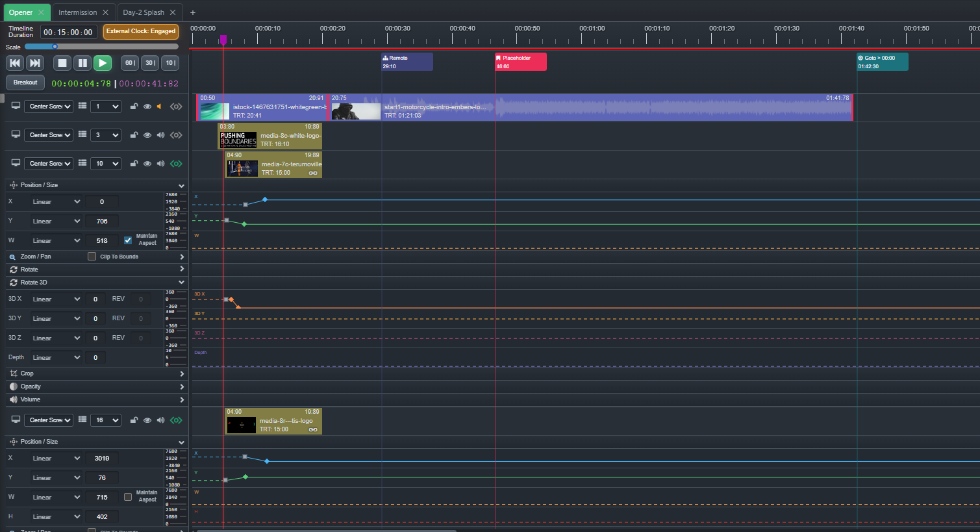Hide layer 1 with the eye icon
The height and width of the screenshot is (532, 980).
[147, 107]
